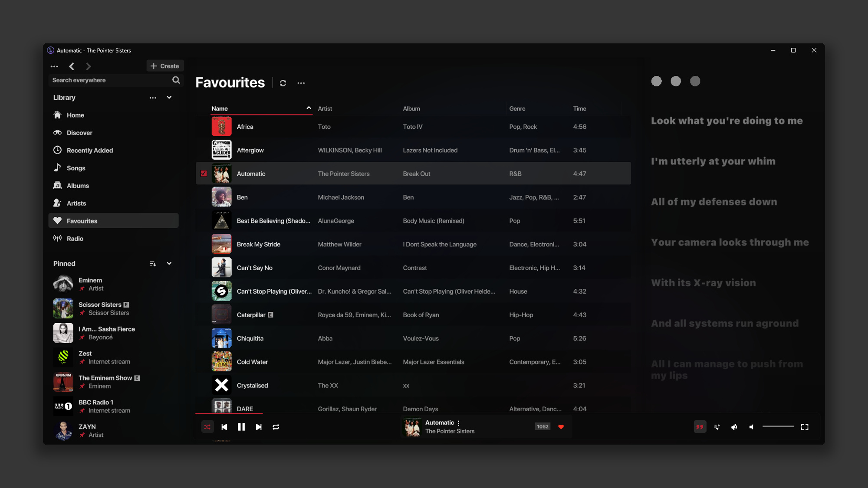Go to the Radio page
This screenshot has width=868, height=488.
(x=75, y=239)
